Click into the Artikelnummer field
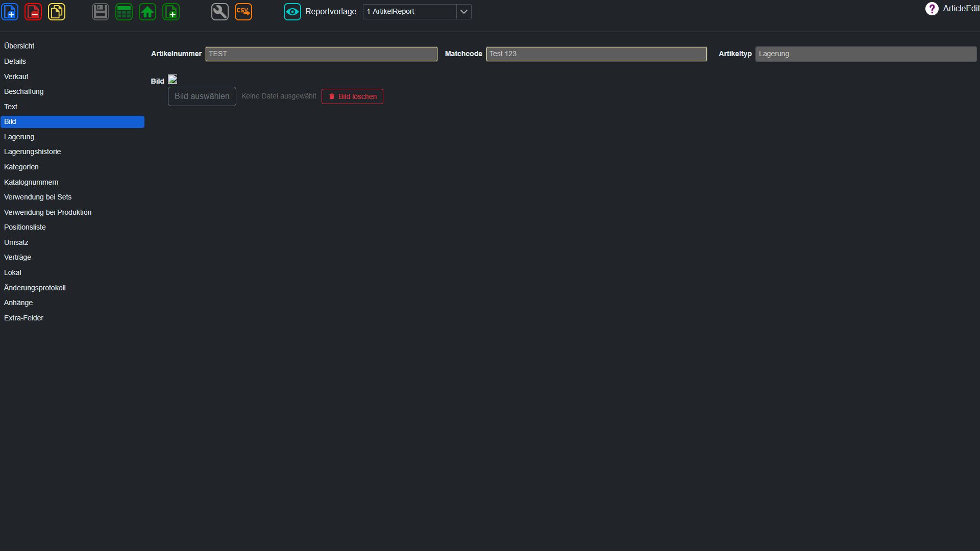Image resolution: width=980 pixels, height=551 pixels. pos(322,54)
